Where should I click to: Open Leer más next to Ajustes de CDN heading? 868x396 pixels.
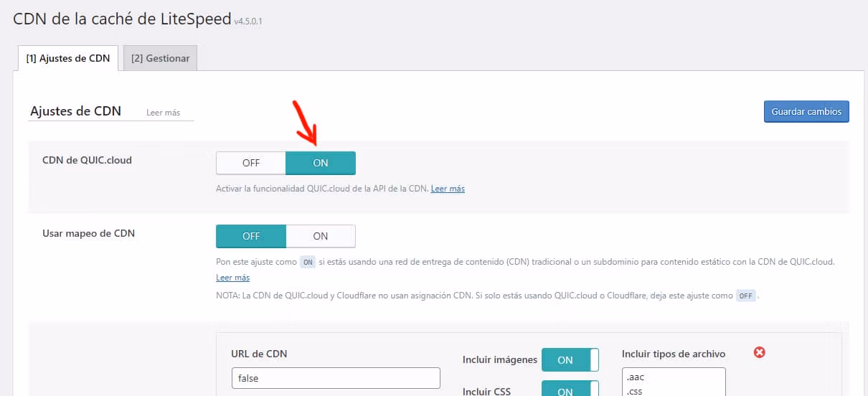[x=163, y=113]
